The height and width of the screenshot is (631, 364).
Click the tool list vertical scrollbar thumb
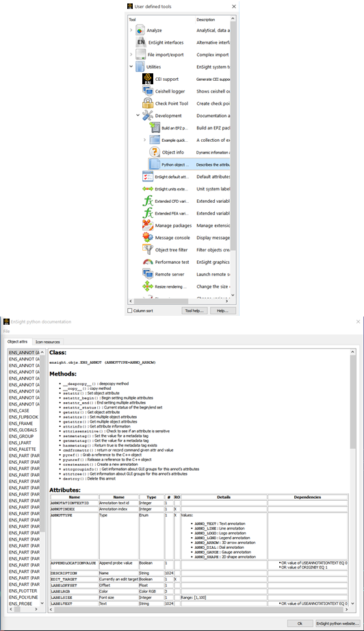233,136
